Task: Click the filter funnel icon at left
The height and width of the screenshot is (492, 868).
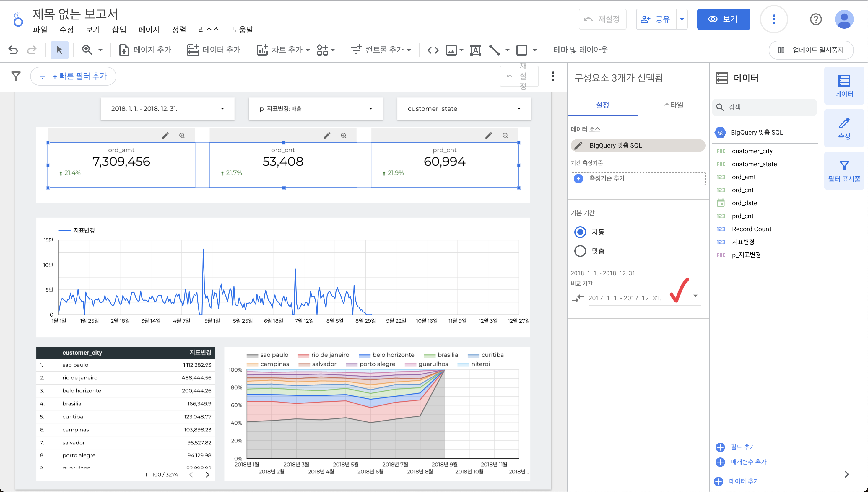Action: click(16, 76)
